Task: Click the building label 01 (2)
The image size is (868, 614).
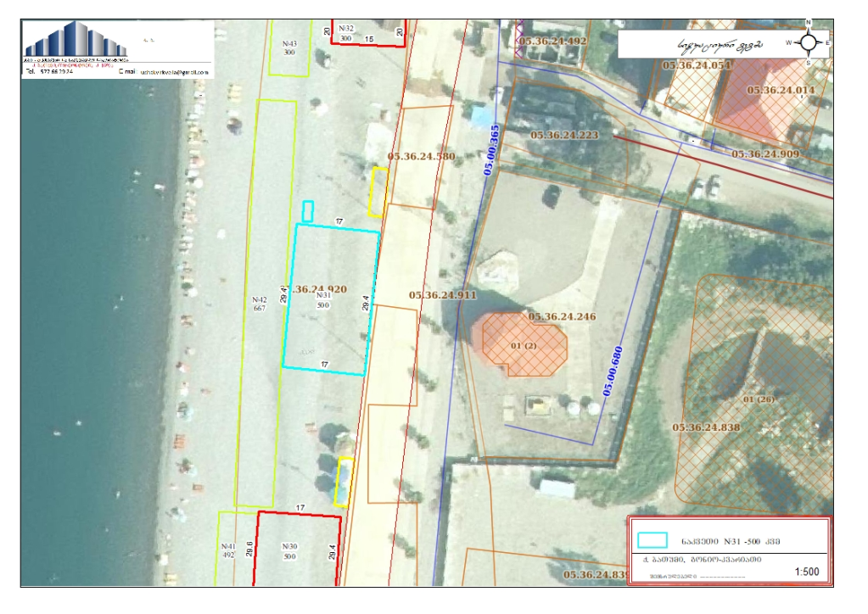Action: click(x=524, y=346)
